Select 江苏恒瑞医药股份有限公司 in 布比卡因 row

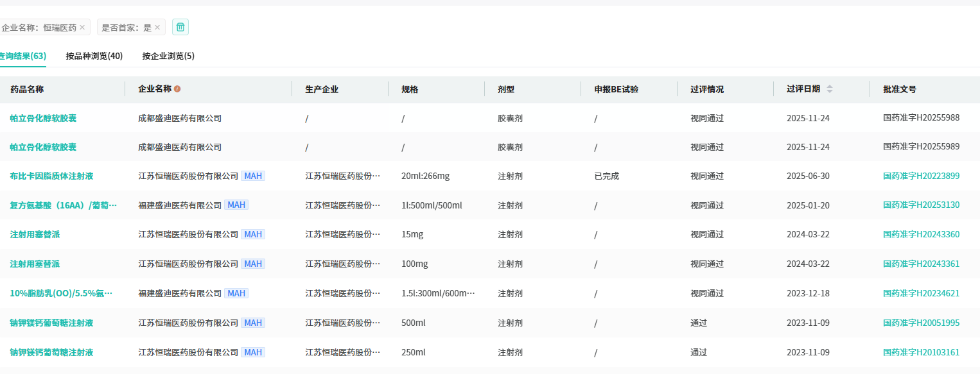pos(188,176)
